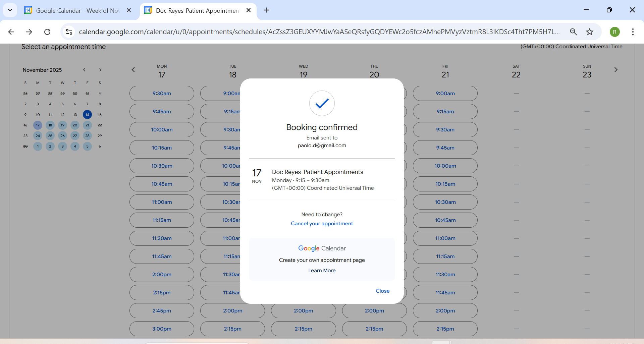Click the browser back arrow

[11, 32]
